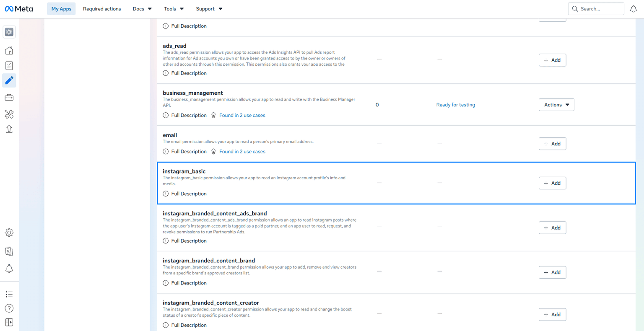Focus the Search input field

(x=596, y=9)
